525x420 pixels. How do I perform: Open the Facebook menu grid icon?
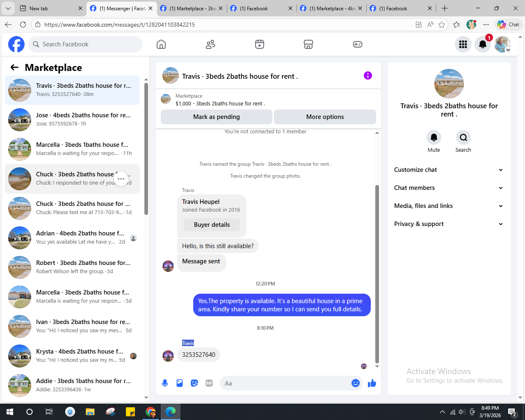463,44
